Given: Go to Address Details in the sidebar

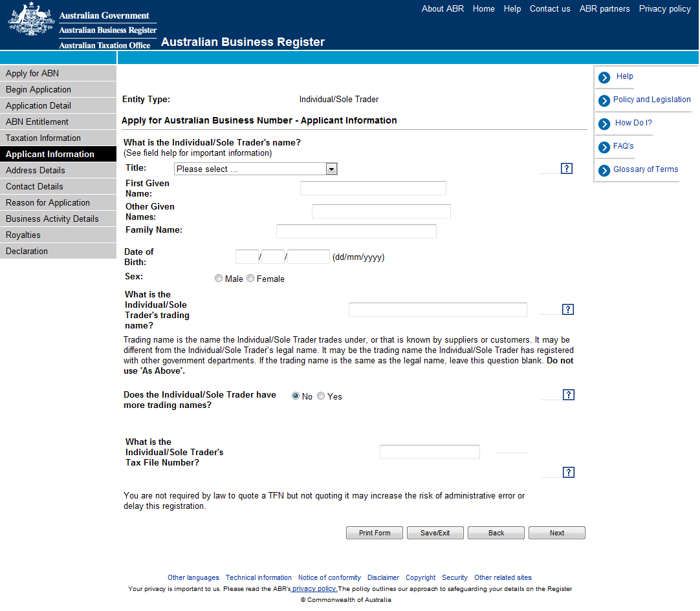Looking at the screenshot, I should [x=36, y=171].
